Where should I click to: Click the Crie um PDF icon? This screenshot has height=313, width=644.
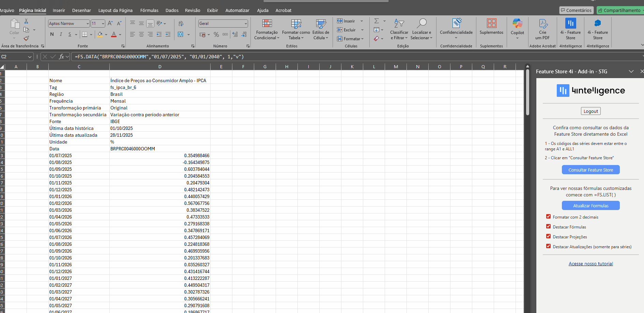(542, 24)
